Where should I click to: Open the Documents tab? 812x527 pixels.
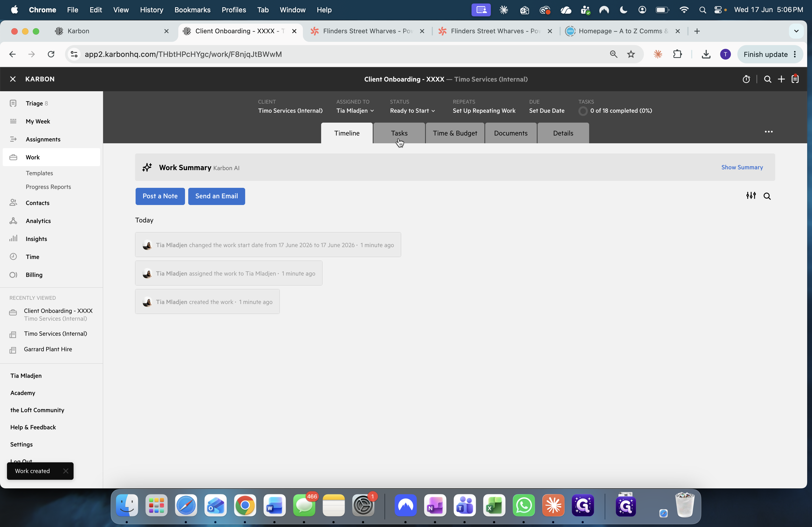[x=511, y=133]
